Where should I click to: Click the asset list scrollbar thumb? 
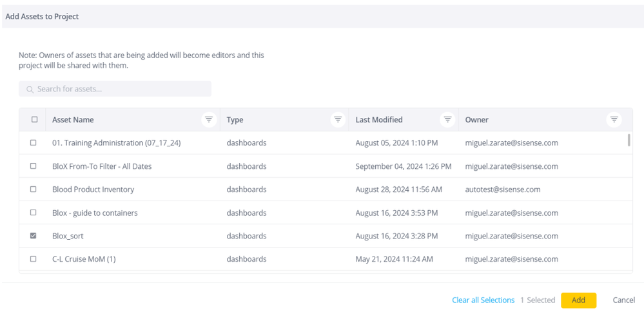point(629,140)
